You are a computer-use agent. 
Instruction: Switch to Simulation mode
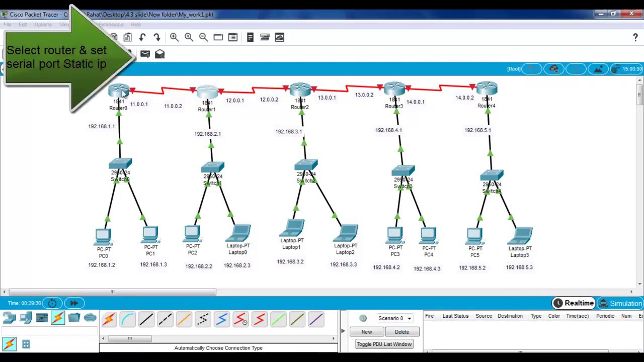click(620, 303)
